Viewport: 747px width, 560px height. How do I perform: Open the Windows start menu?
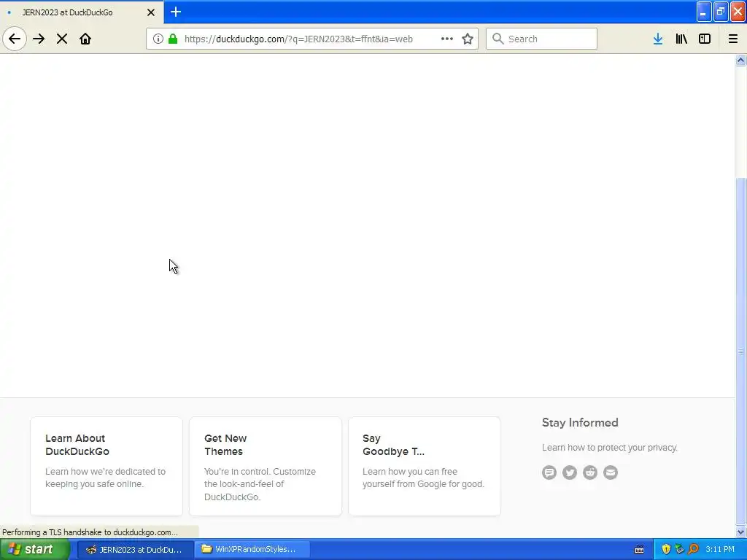click(x=34, y=549)
